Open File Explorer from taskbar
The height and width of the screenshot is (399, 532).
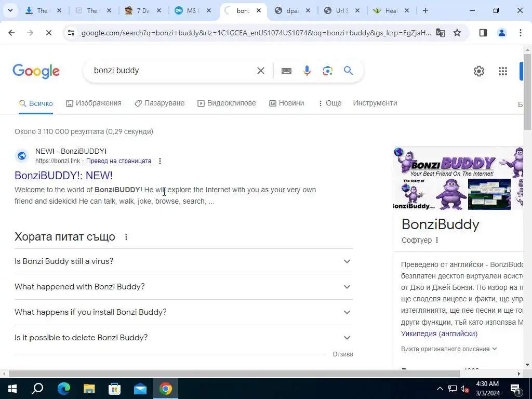89,389
